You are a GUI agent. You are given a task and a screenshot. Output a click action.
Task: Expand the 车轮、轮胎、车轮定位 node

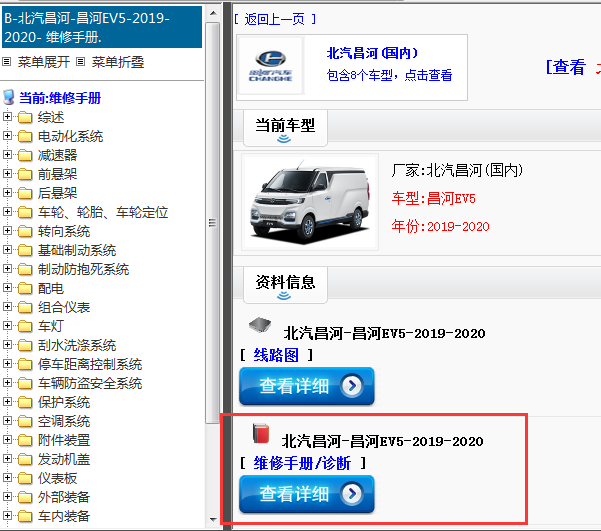(x=7, y=211)
